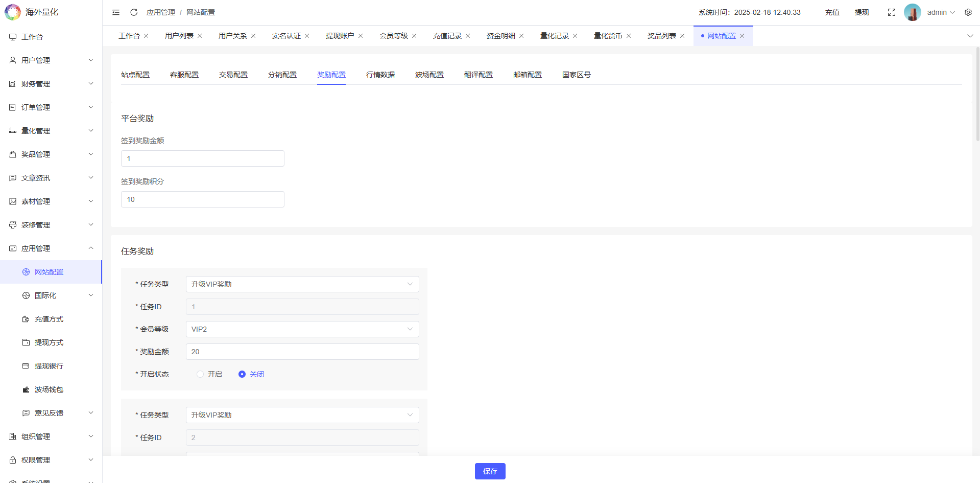Select the 关闭 radio option
980x483 pixels.
pos(242,374)
